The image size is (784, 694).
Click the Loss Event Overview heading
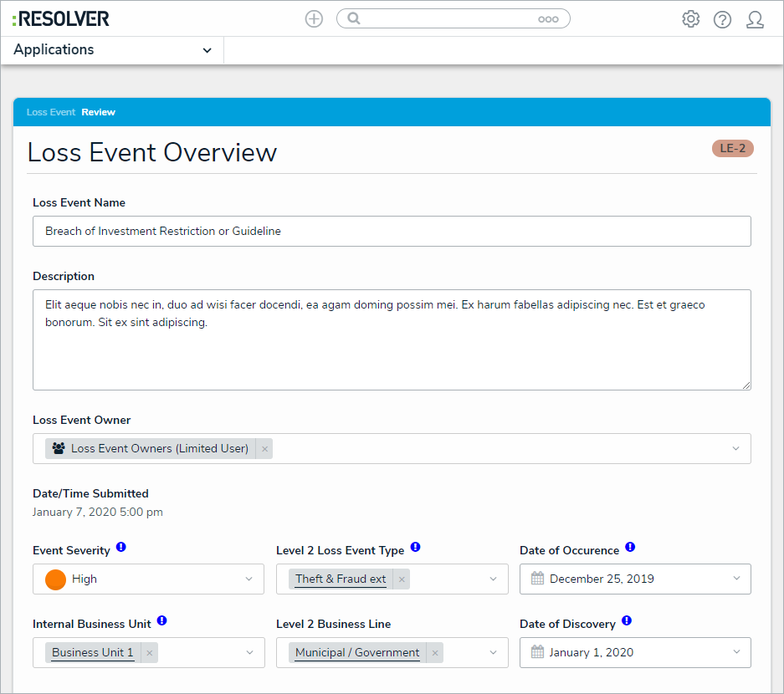(x=152, y=152)
